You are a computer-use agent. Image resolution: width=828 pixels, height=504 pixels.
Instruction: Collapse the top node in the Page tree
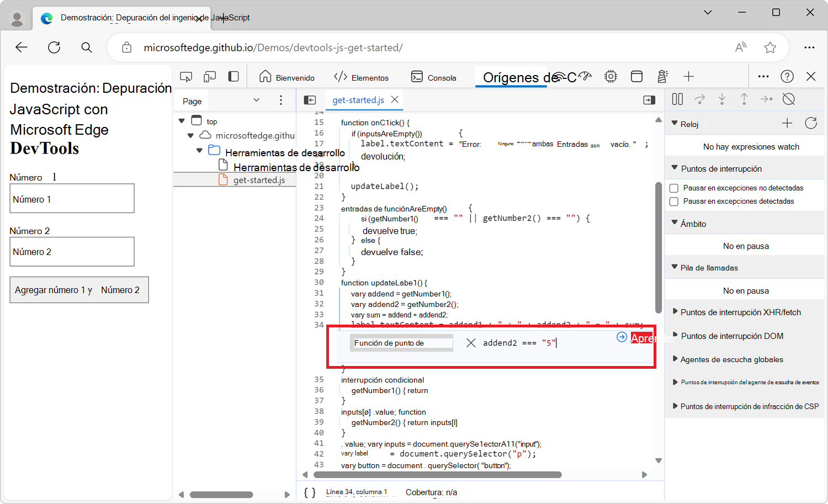coord(182,120)
